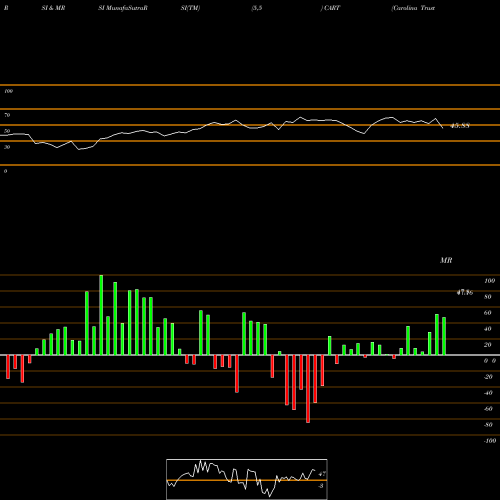Open the mini MR overview chart thumbnail
The image size is (500, 500).
247,479
